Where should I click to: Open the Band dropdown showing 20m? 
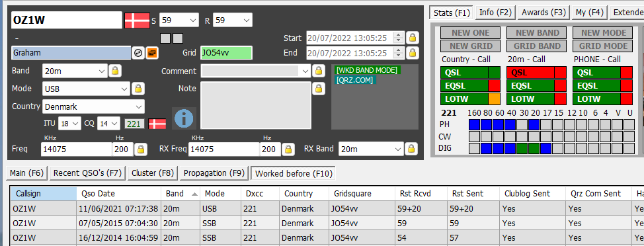tap(75, 71)
